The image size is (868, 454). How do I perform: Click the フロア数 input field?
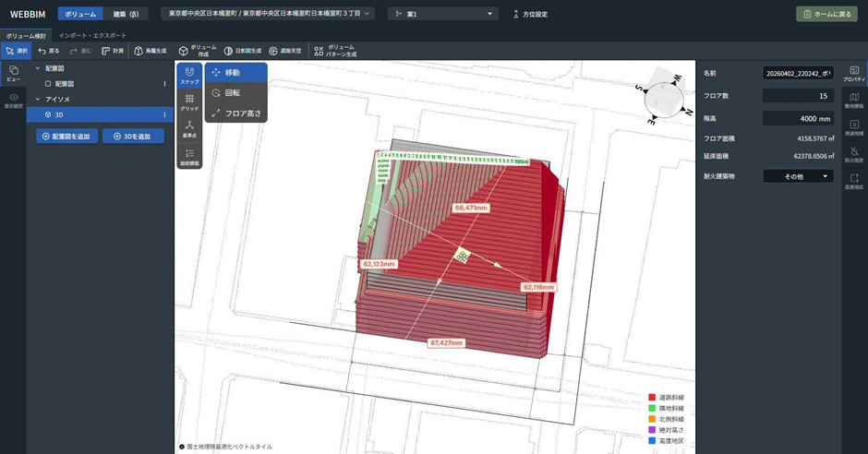click(798, 96)
